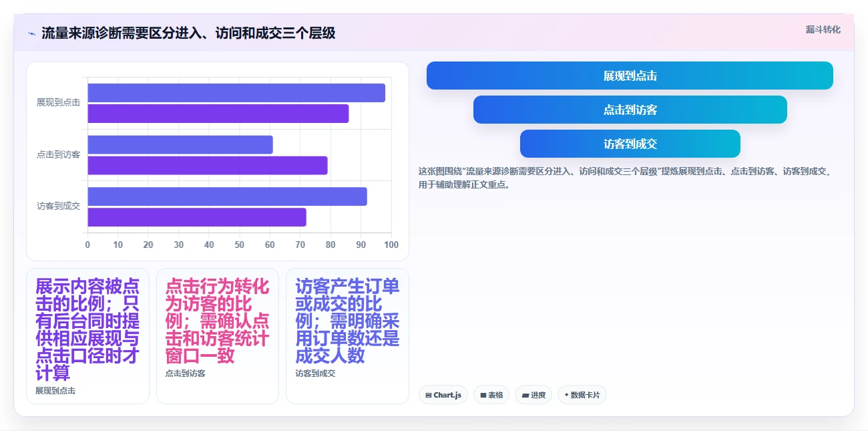
Task: Click the page title 流量来源诊断需要区分
Action: click(188, 33)
